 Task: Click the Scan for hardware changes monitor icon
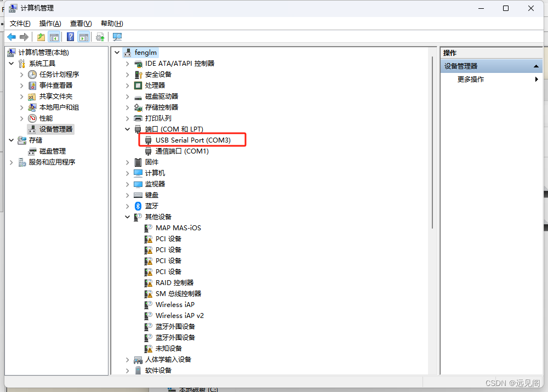[x=117, y=37]
